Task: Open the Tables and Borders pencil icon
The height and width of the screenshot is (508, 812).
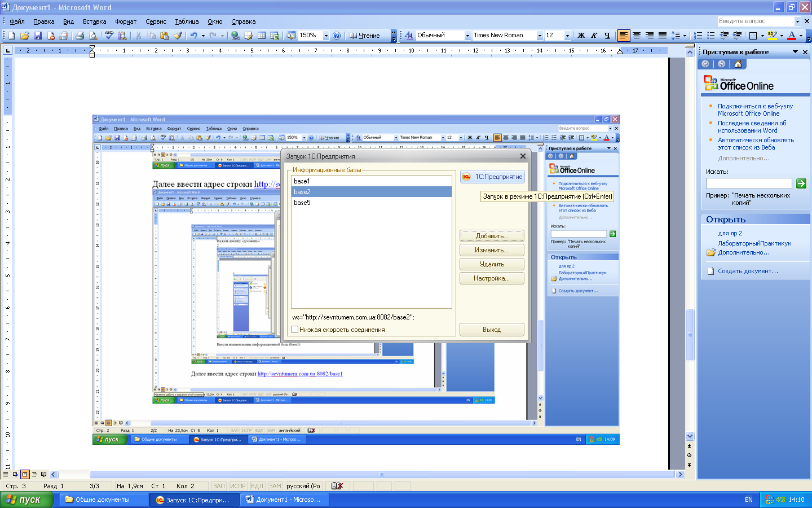Action: [x=249, y=36]
